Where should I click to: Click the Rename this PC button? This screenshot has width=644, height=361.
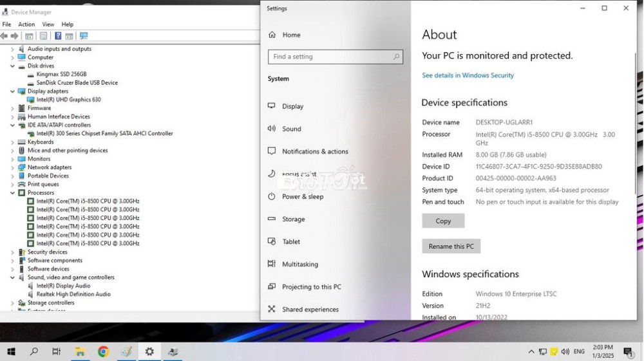(x=451, y=246)
